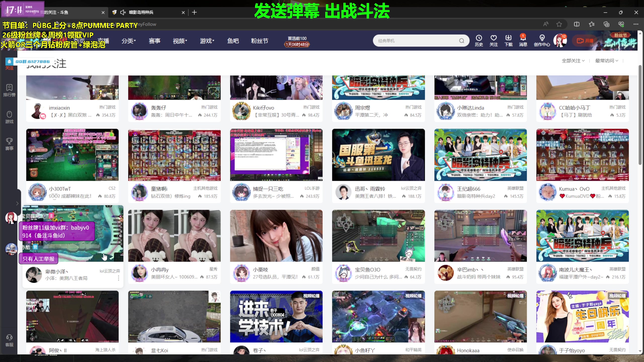Open 进来学技术 卷子 stream thumbnail
Viewport: 644px width, 362px height.
pos(276,316)
